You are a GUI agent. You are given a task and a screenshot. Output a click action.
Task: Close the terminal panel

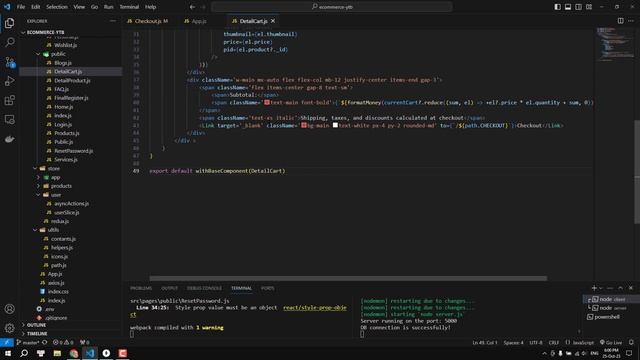(x=631, y=288)
